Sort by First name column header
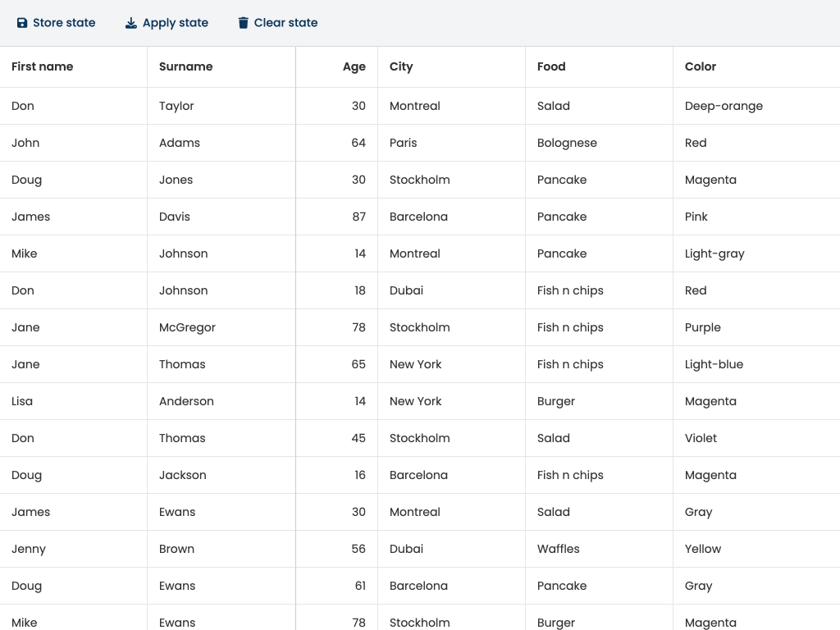This screenshot has width=840, height=630. (43, 66)
